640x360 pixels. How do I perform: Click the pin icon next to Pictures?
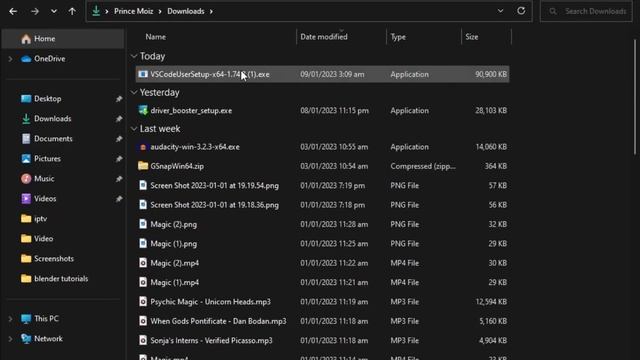pyautogui.click(x=119, y=159)
